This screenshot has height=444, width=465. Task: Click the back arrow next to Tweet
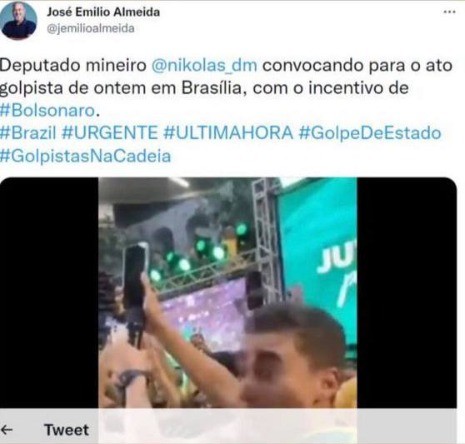point(7,430)
